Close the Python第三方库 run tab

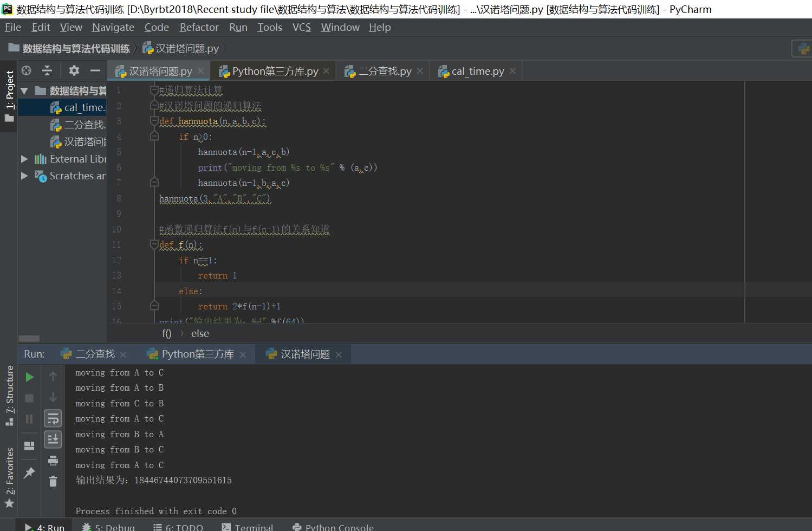(x=243, y=354)
